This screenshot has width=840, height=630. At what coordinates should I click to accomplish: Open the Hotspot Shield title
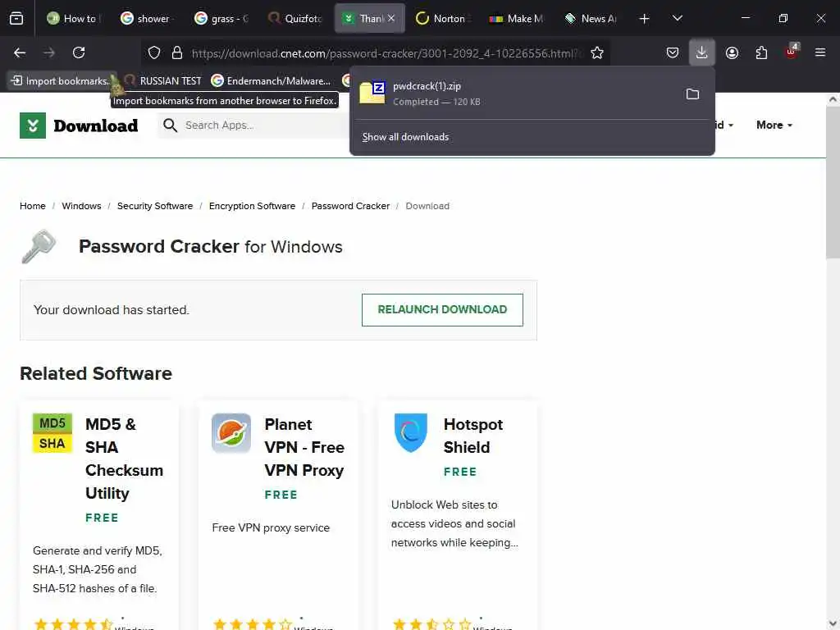click(473, 436)
